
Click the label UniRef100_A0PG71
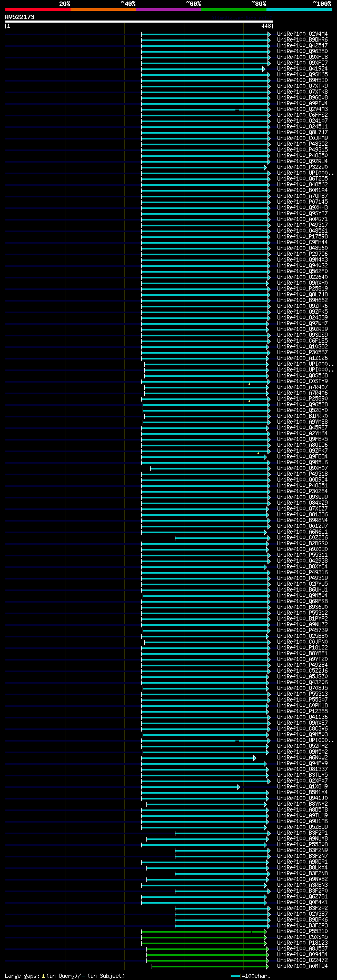pyautogui.click(x=302, y=219)
